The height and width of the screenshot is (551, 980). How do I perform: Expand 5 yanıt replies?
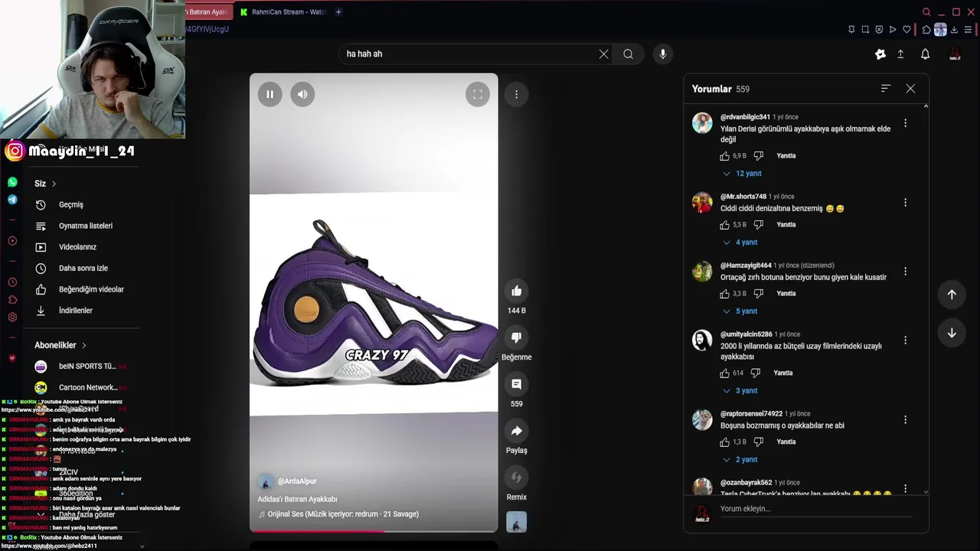740,311
